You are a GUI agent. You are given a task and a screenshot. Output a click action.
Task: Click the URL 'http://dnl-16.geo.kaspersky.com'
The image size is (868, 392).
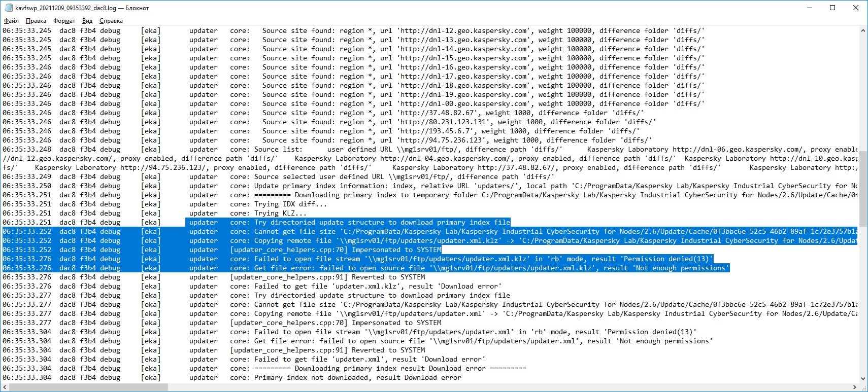point(463,67)
